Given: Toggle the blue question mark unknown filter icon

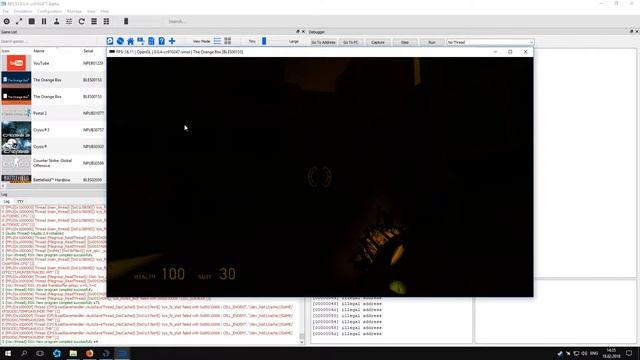Looking at the screenshot, I should pos(162,41).
